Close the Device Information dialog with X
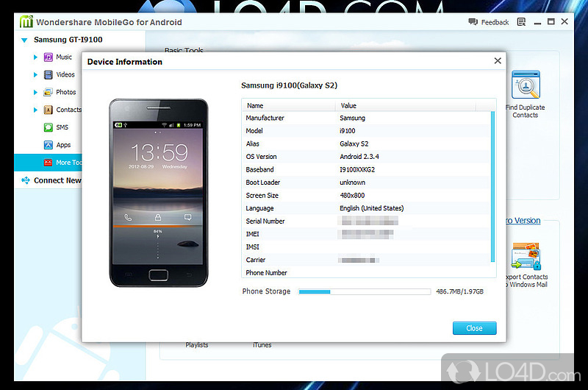 pyautogui.click(x=498, y=61)
